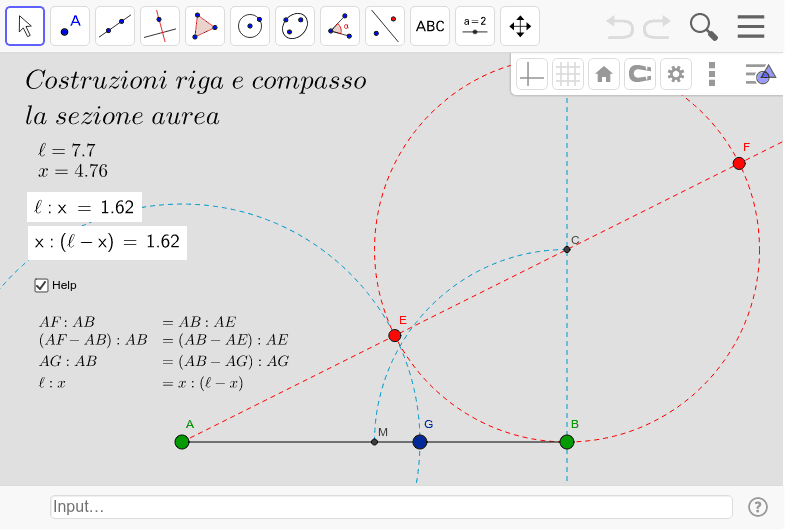Open the input help question mark

758,507
